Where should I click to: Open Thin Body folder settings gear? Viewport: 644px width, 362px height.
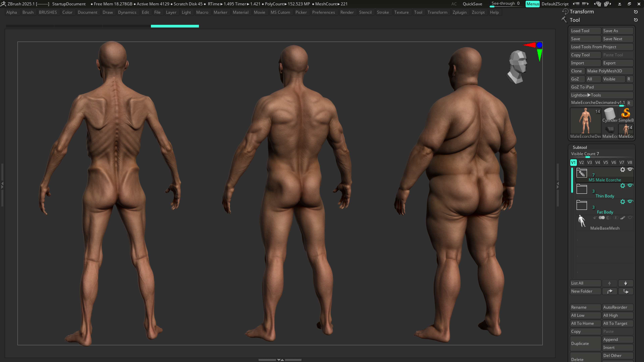tap(623, 186)
